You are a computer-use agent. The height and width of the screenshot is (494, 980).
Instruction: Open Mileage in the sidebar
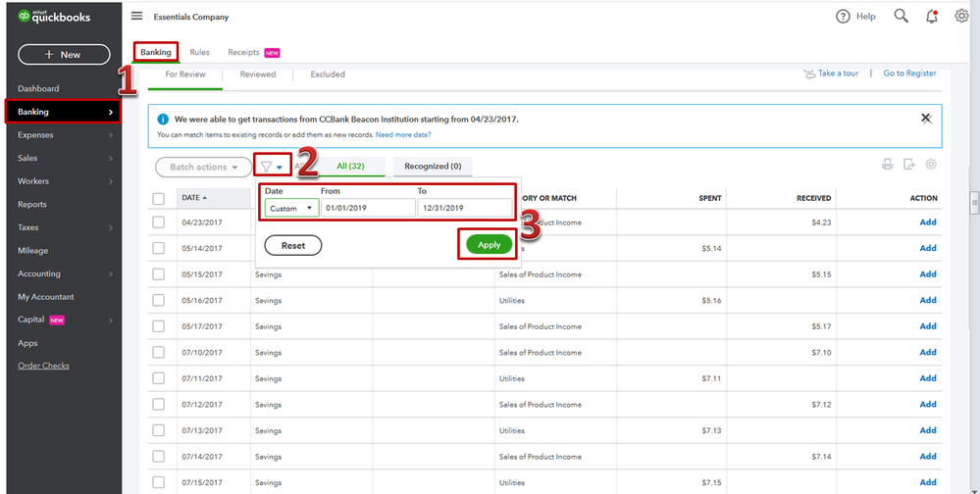coord(32,251)
